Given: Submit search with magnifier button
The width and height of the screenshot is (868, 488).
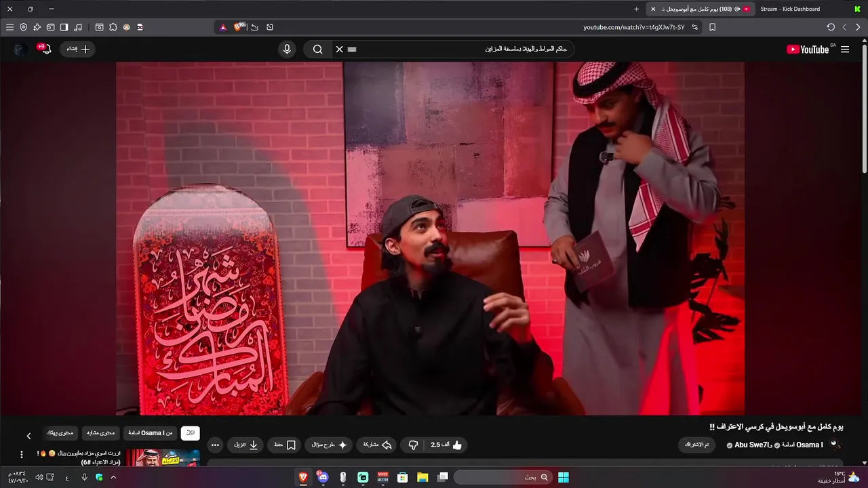Looking at the screenshot, I should click(317, 49).
